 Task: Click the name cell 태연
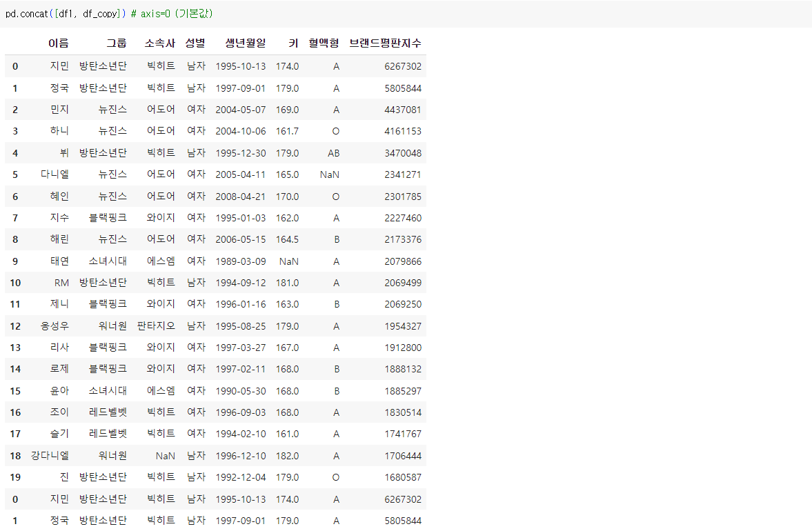pyautogui.click(x=59, y=261)
